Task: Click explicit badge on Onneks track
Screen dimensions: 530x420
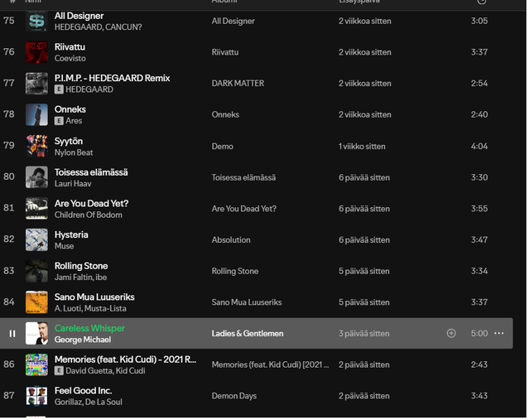Action: pos(59,121)
